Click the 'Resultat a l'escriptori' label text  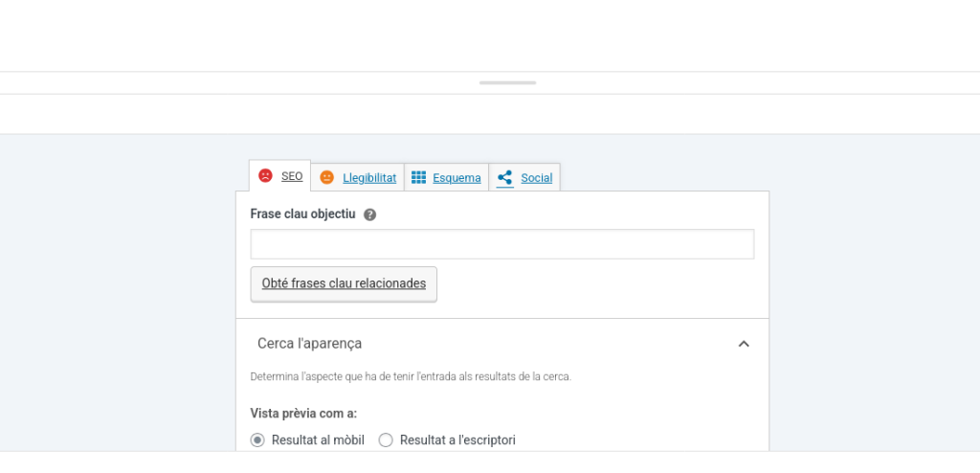pos(457,440)
